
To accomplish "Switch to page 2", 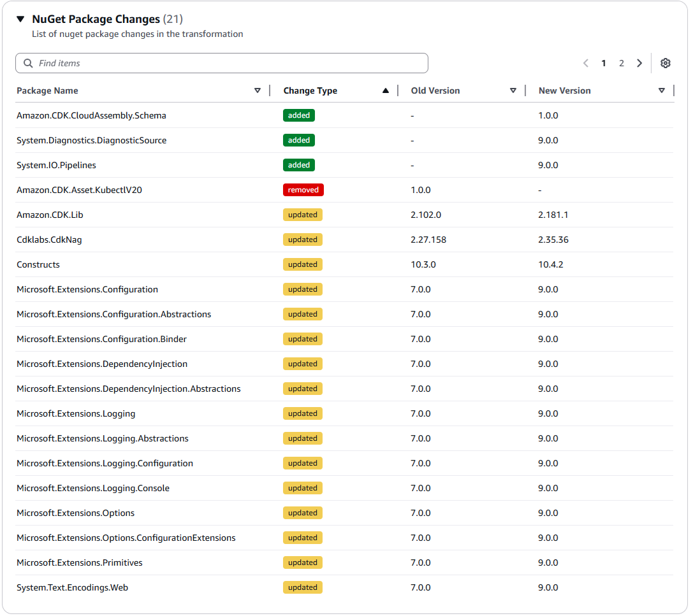I will pos(622,63).
